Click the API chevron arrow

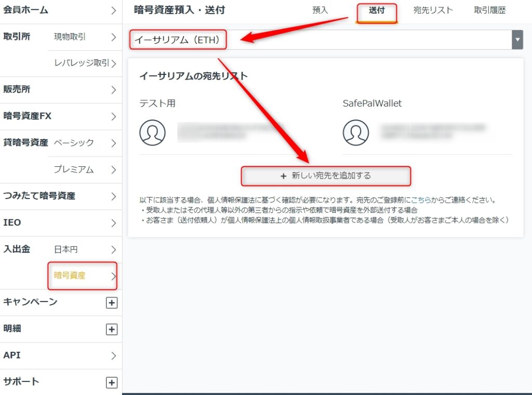click(x=113, y=356)
